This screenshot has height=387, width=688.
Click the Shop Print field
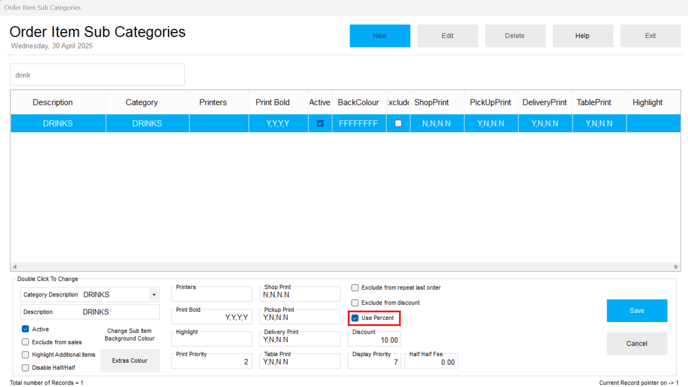coord(300,294)
